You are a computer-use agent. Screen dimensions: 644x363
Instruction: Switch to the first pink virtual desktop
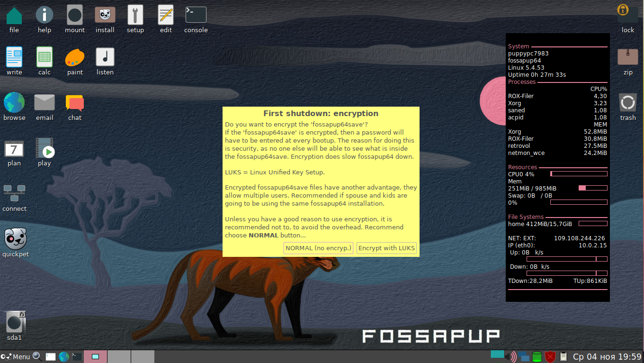tap(95, 357)
